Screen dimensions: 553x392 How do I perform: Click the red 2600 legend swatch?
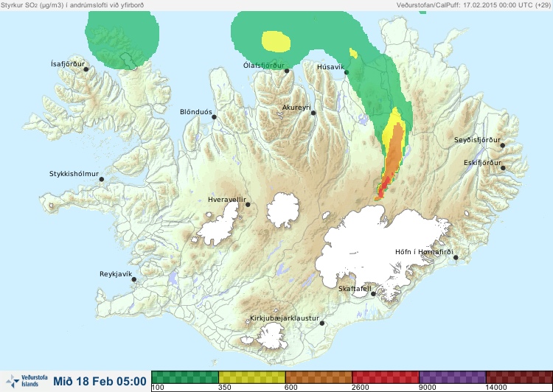pyautogui.click(x=386, y=377)
